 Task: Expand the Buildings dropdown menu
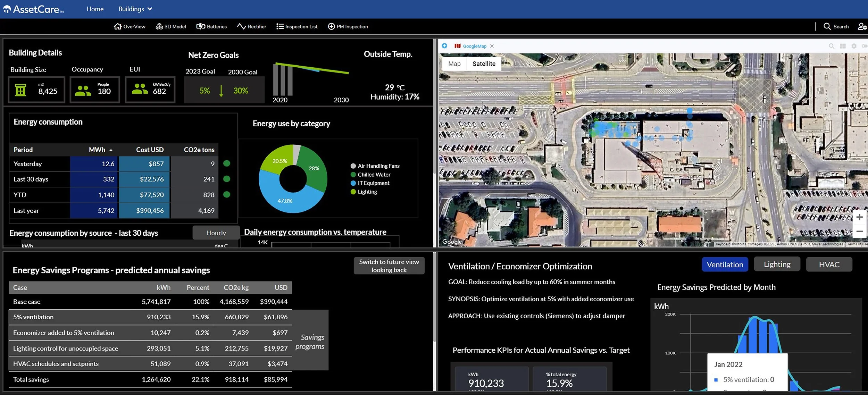coord(135,9)
